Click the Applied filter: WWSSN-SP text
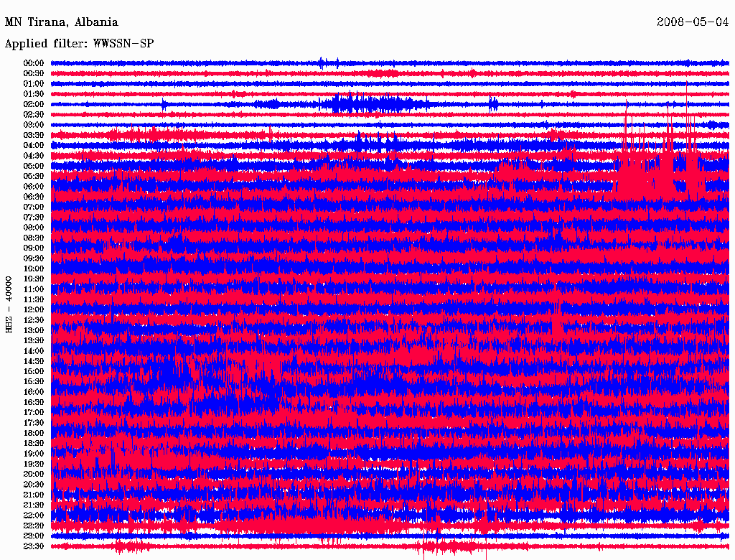 point(79,44)
